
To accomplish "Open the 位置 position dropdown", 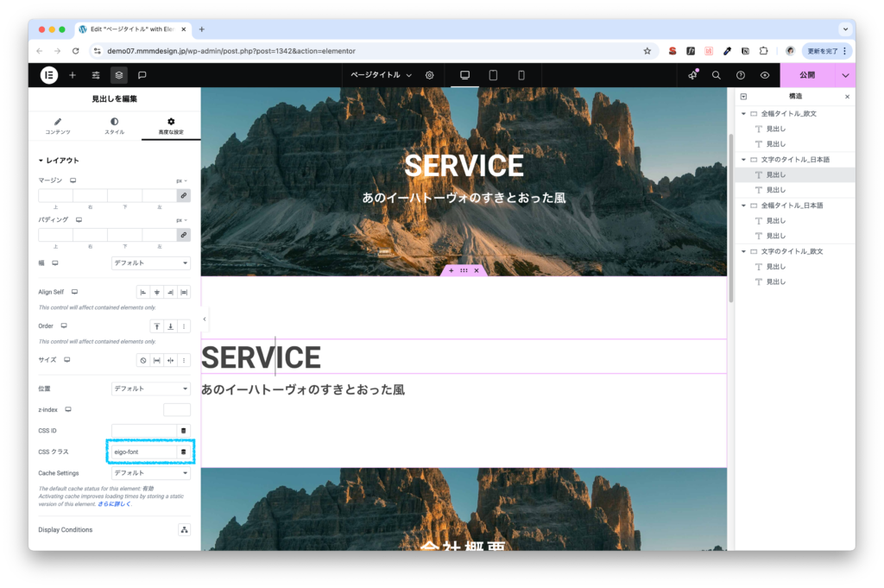I will (x=151, y=389).
